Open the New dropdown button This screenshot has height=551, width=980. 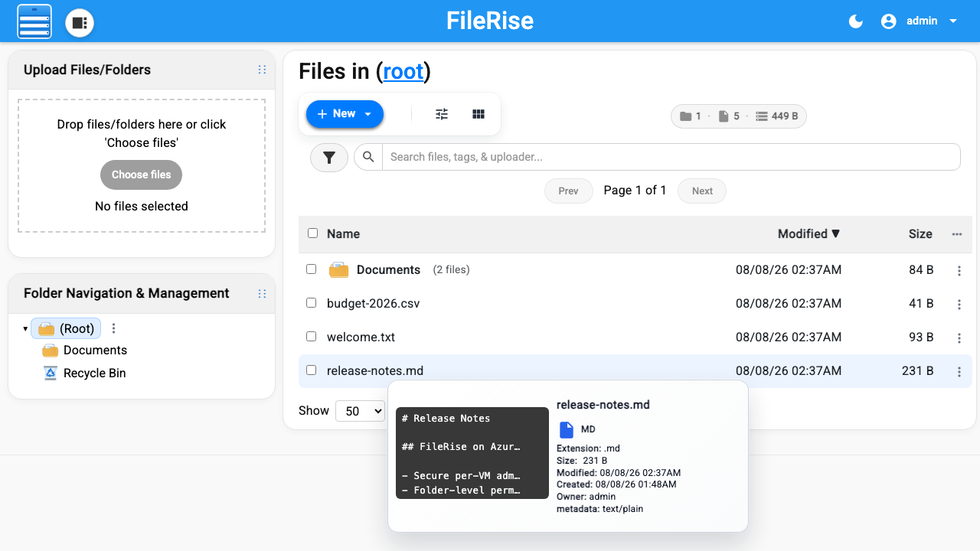[345, 114]
